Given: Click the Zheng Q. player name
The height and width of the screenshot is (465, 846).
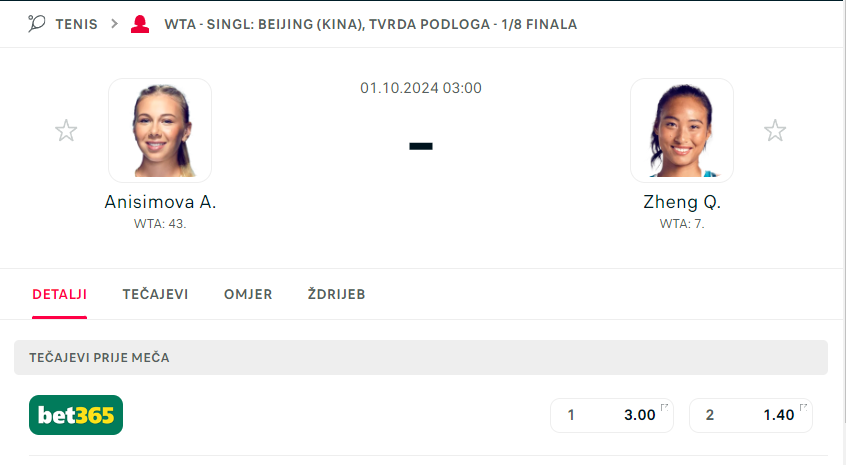Looking at the screenshot, I should pyautogui.click(x=682, y=202).
